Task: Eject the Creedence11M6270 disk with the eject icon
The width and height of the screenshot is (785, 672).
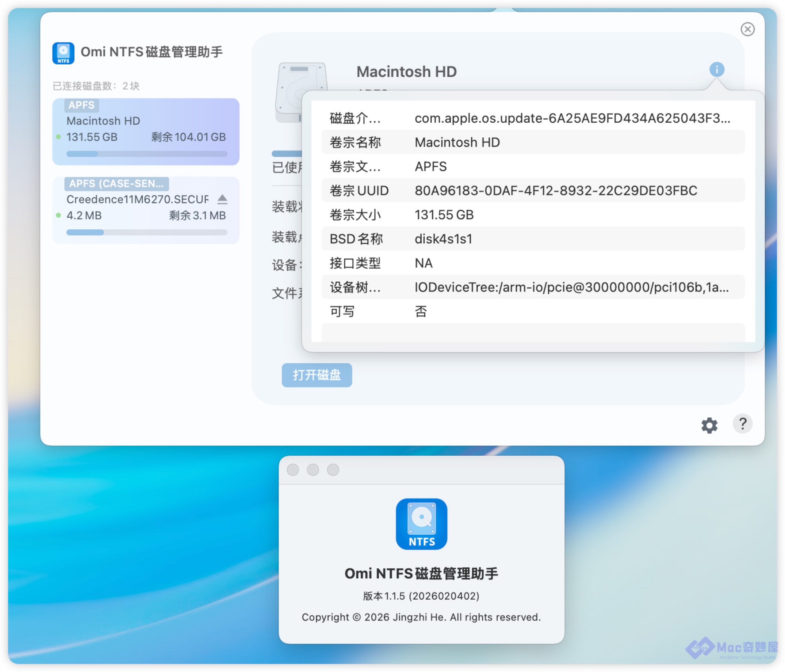Action: point(222,199)
